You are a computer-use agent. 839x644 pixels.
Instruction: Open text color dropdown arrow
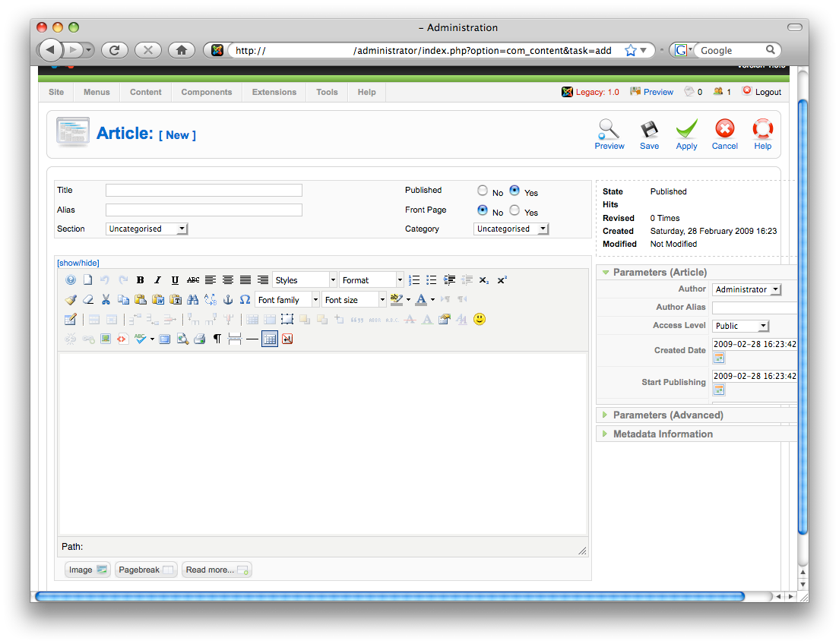[433, 299]
